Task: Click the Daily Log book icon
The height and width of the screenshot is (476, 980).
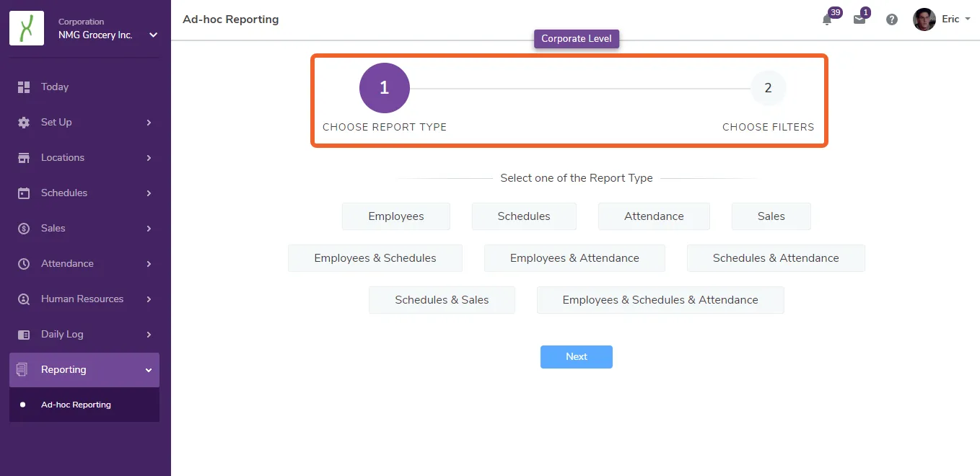Action: click(24, 335)
